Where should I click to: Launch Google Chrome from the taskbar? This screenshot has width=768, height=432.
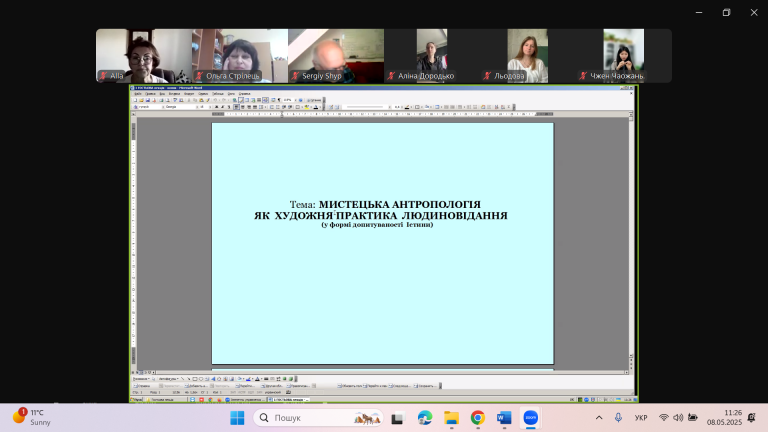478,418
